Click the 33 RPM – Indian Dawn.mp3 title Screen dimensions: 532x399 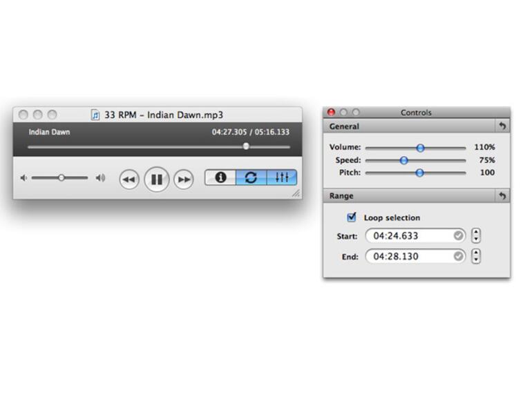(164, 115)
